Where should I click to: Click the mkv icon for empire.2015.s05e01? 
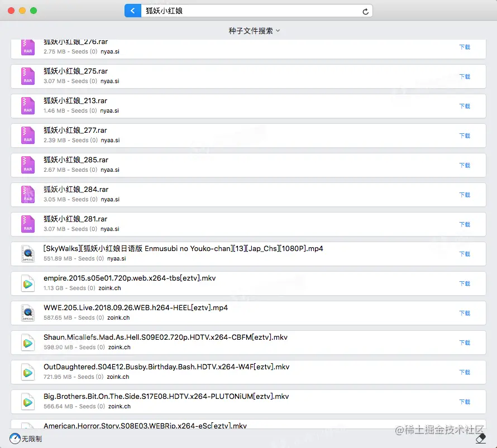pyautogui.click(x=28, y=283)
